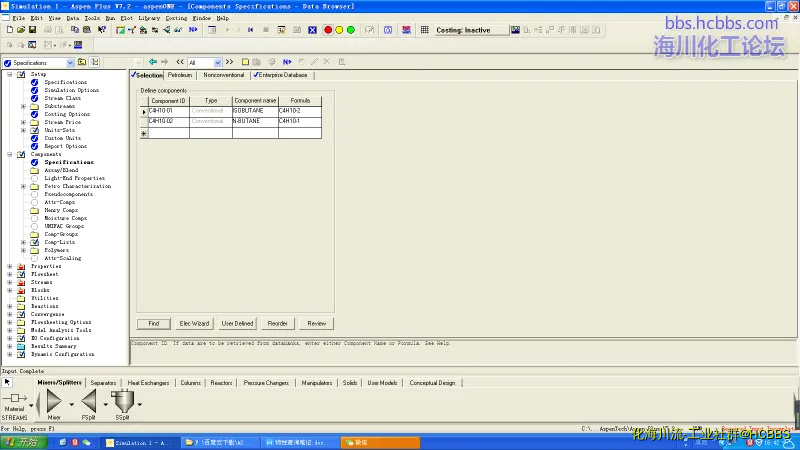Click the select mode arrow in Model Library
Viewport: 800px width, 450px height.
tap(7, 382)
